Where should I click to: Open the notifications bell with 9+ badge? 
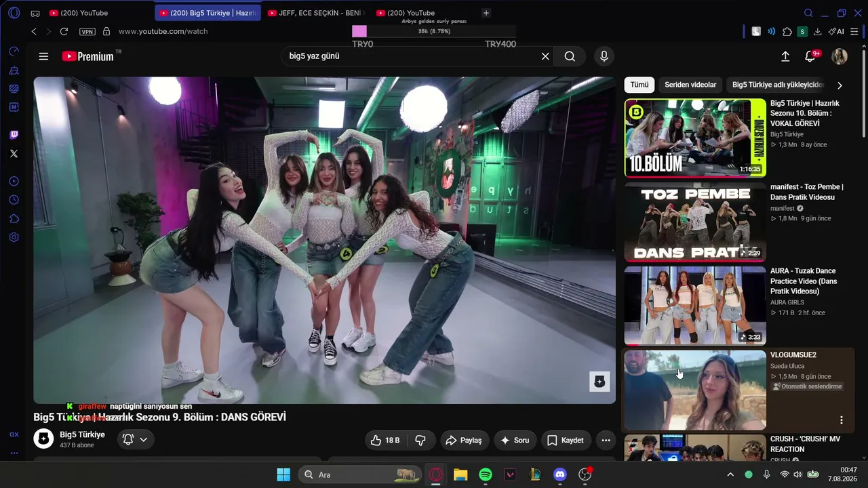810,56
